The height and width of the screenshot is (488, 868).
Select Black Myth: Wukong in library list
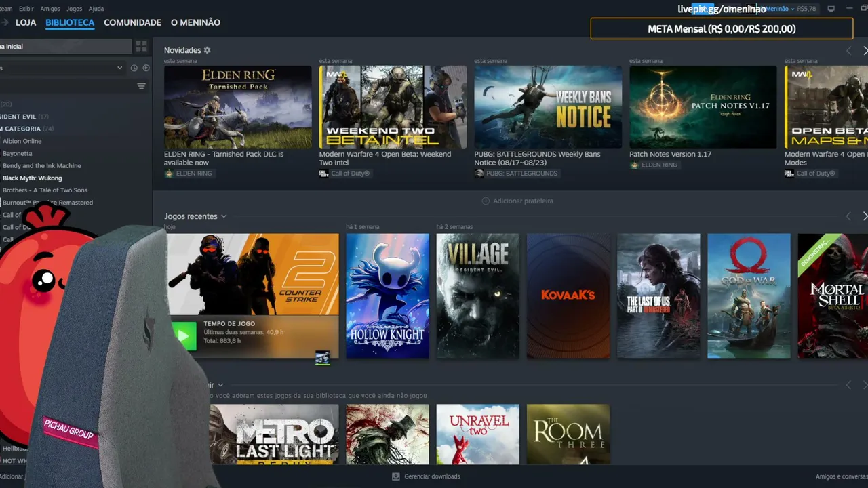[33, 178]
